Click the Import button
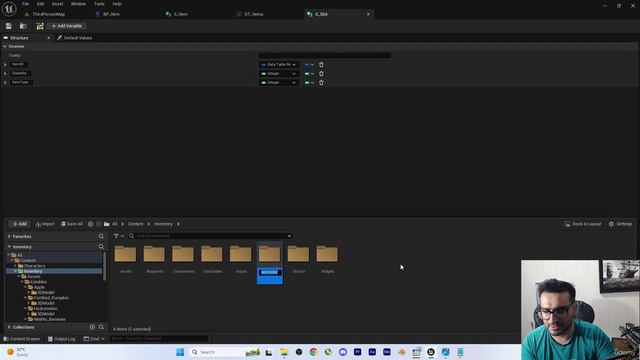The width and height of the screenshot is (640, 360). pyautogui.click(x=45, y=224)
